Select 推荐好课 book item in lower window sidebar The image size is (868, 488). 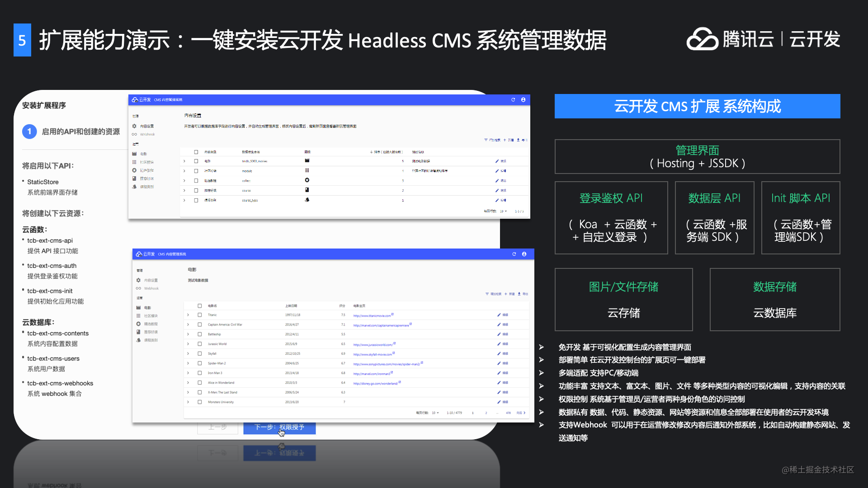click(147, 332)
